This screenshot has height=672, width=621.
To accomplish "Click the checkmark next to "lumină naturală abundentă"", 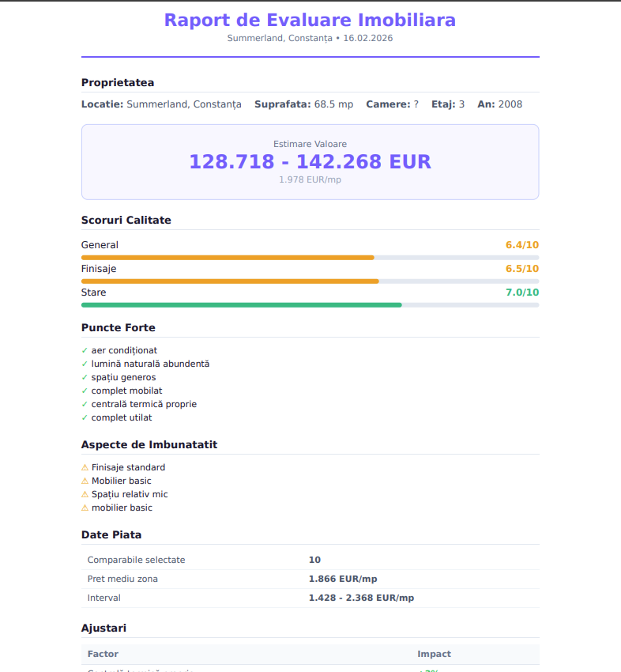I will (x=85, y=364).
